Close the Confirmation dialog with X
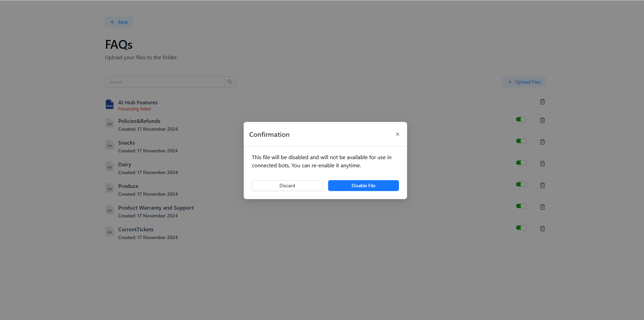 coord(398,134)
